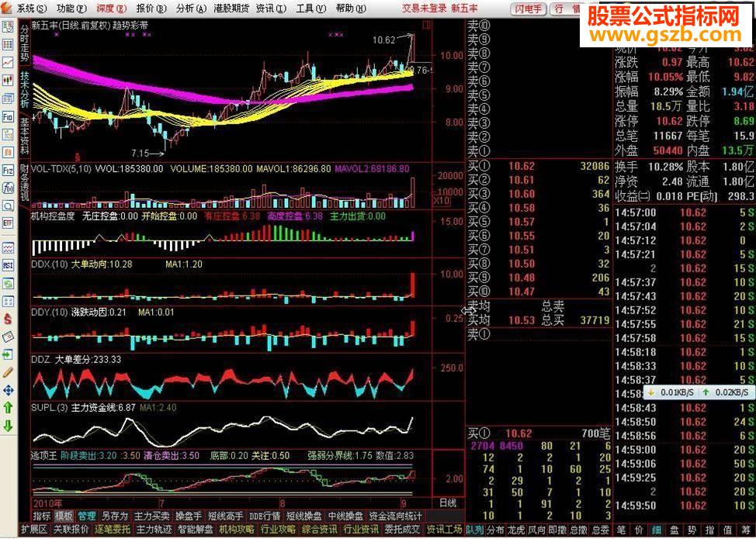The height and width of the screenshot is (539, 756).
Task: Select the 短线高手 indicator tab
Action: click(x=225, y=516)
